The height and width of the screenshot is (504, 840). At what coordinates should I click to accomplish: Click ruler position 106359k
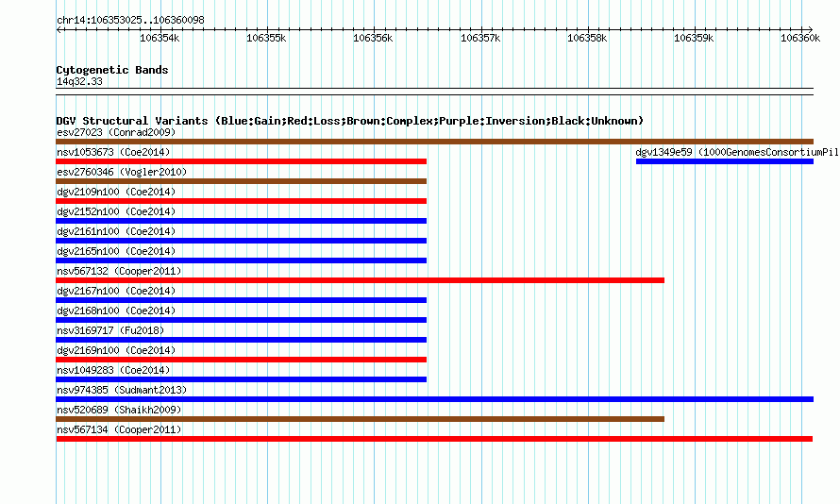pos(694,38)
